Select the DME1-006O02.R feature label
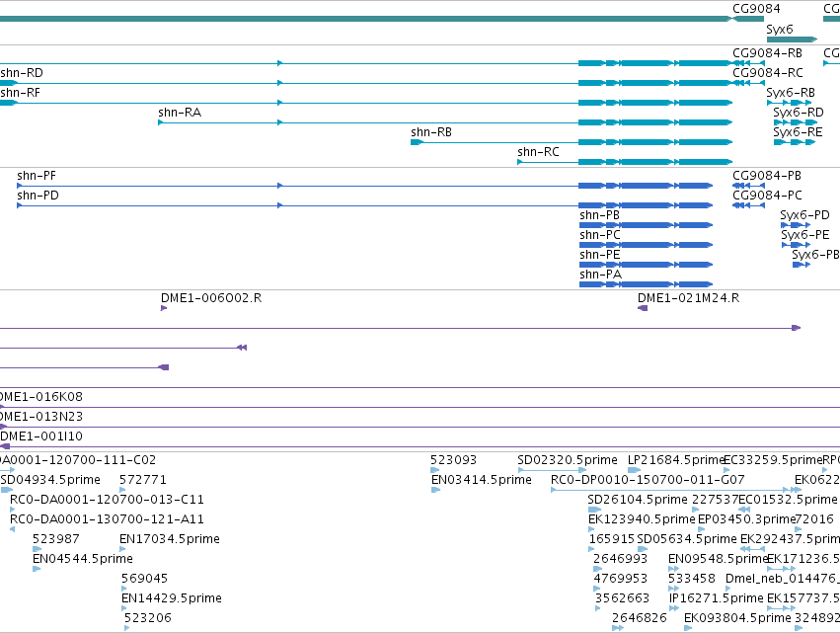Screen dimensions: 840x633 point(211,298)
